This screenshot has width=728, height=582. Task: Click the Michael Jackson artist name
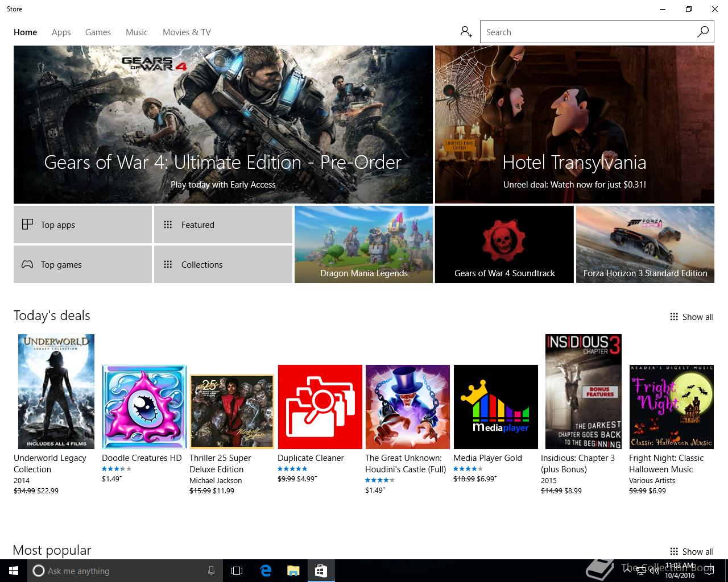tap(216, 480)
